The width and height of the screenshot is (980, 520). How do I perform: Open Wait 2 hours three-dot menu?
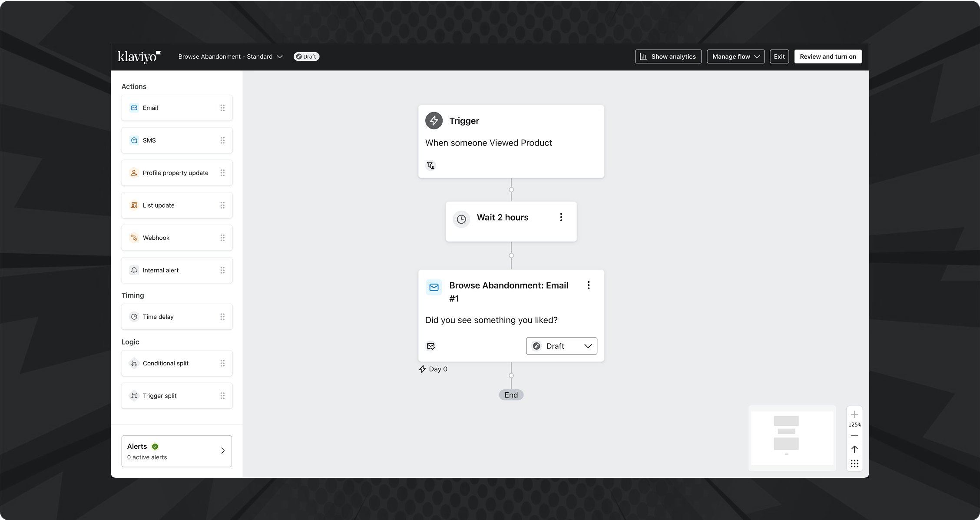(561, 217)
